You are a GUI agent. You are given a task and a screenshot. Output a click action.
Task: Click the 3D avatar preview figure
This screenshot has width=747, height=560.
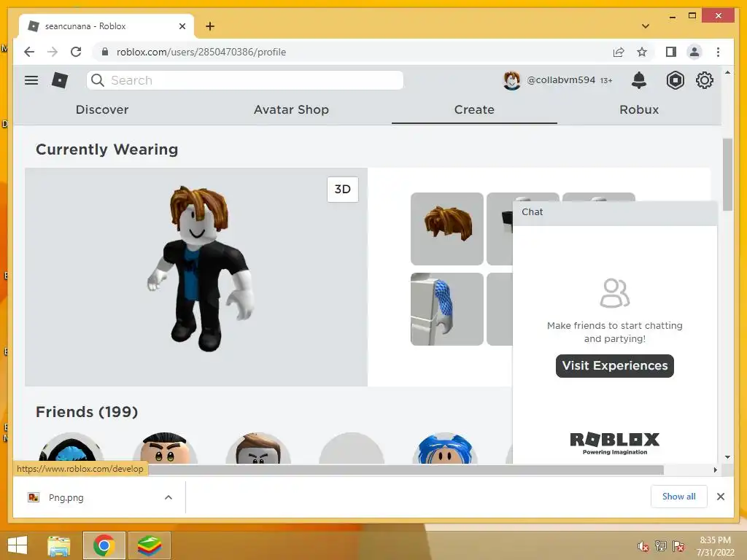click(x=202, y=268)
